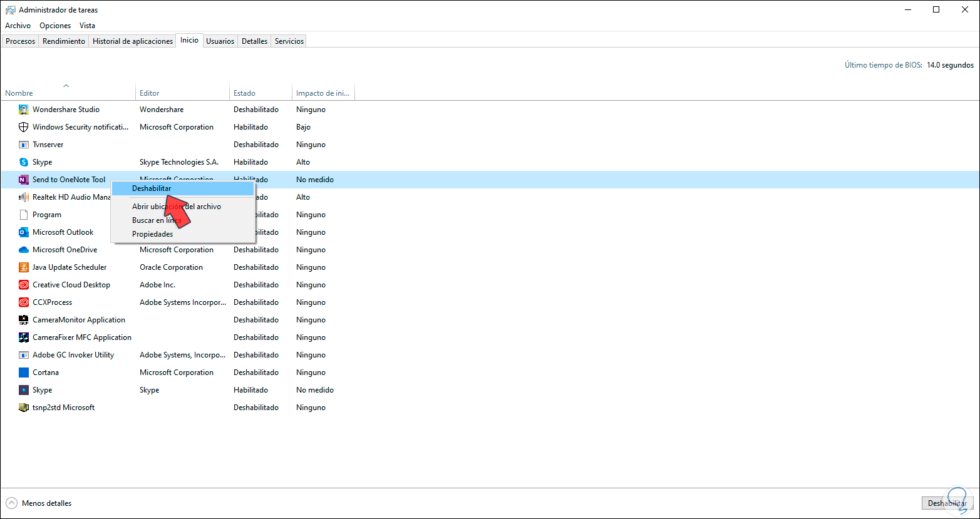The height and width of the screenshot is (519, 980).
Task: Open the Historial de aplicaciones tab
Action: click(x=133, y=41)
